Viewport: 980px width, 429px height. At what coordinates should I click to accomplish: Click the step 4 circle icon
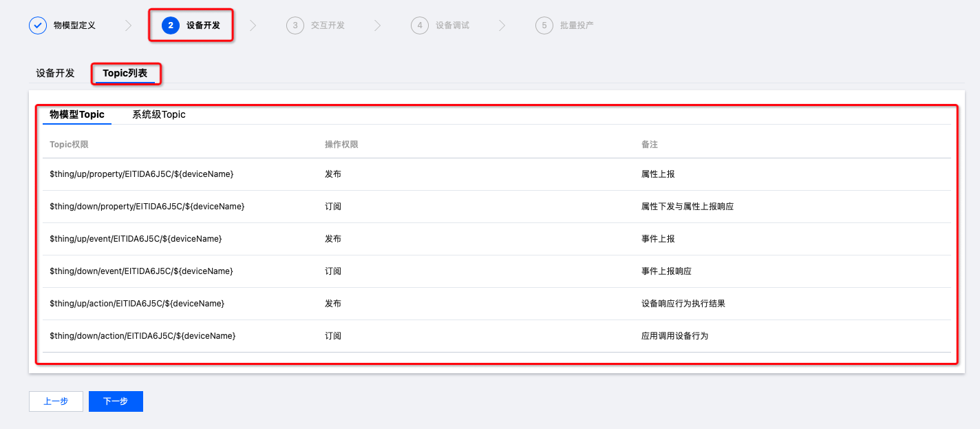pyautogui.click(x=420, y=25)
